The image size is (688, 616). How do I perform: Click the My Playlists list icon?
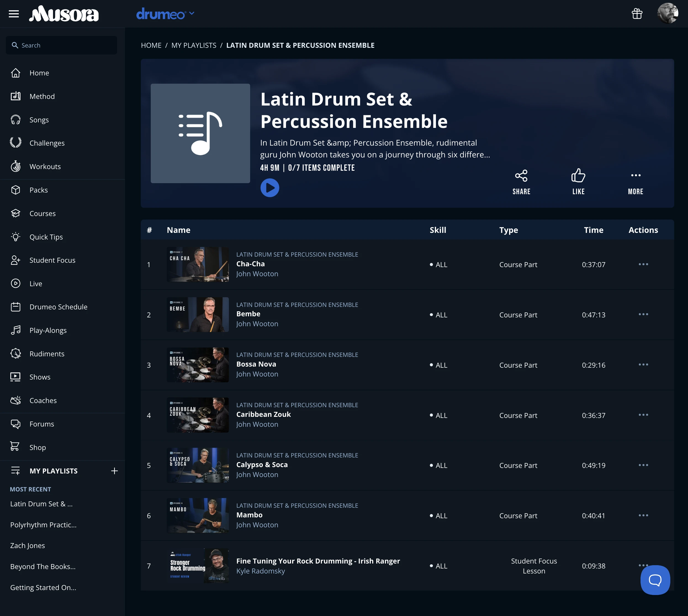coord(15,470)
